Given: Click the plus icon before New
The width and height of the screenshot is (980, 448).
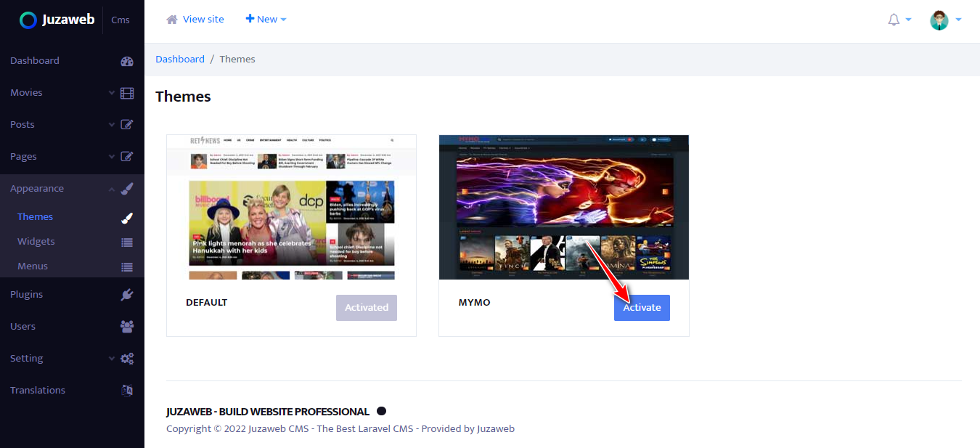Looking at the screenshot, I should pyautogui.click(x=250, y=19).
